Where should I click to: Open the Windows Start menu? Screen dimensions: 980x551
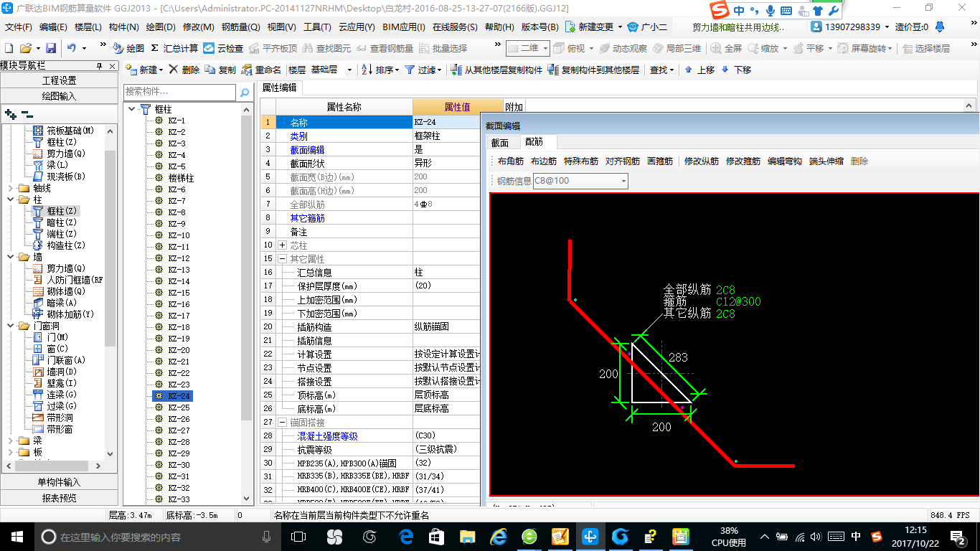point(17,536)
